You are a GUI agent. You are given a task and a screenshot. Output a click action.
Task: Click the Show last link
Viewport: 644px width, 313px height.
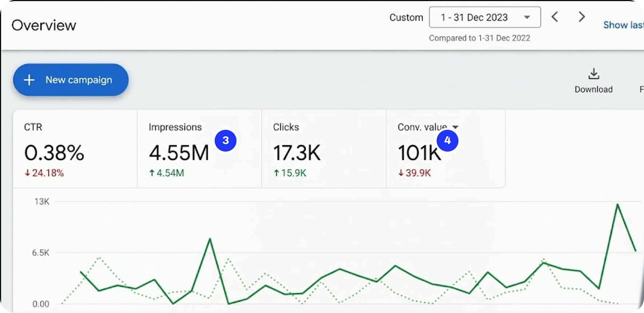[x=624, y=25]
